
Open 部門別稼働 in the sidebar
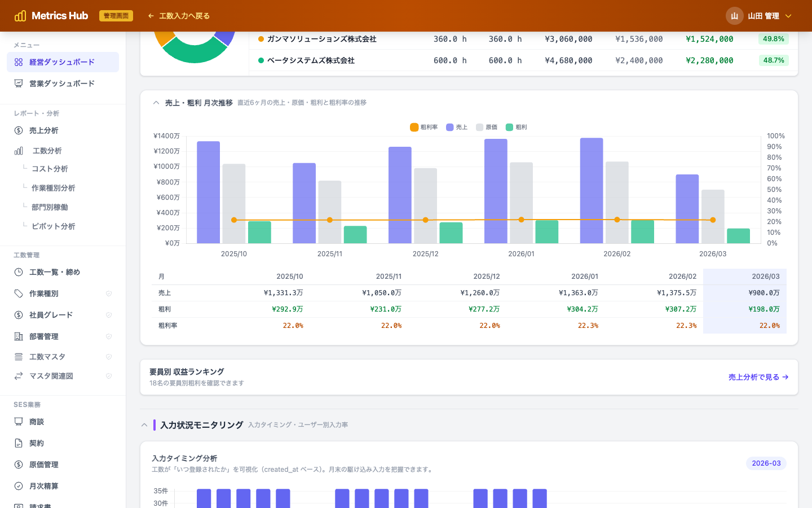(x=50, y=207)
